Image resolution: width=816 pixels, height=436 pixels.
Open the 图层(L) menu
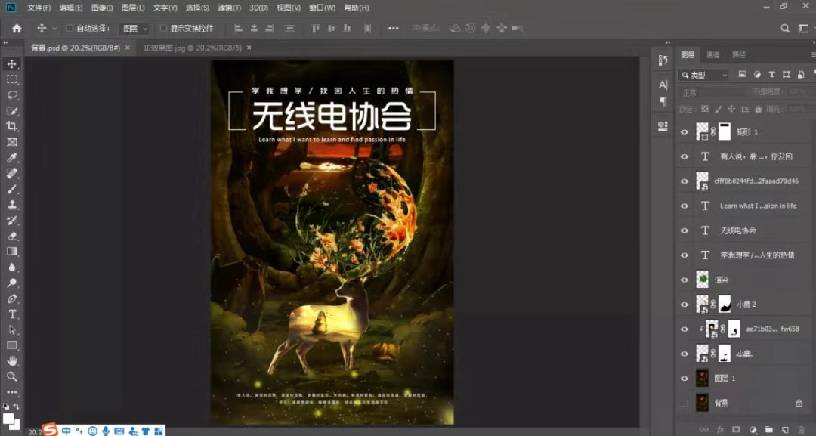click(x=133, y=8)
